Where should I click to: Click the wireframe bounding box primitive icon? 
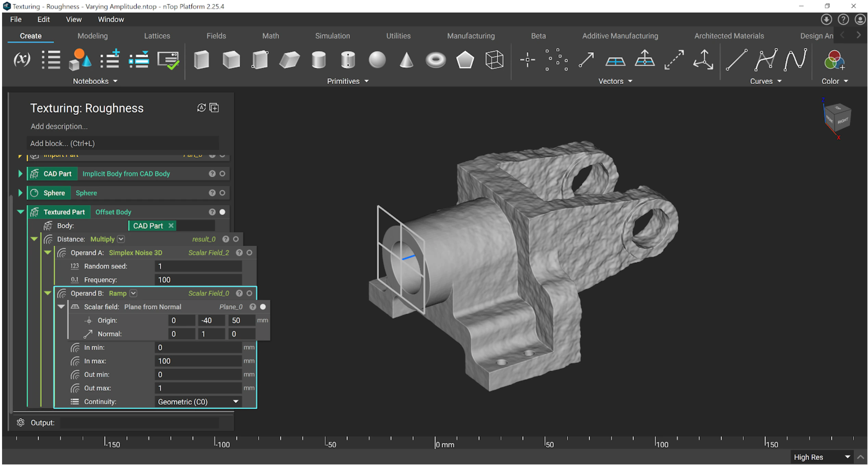click(x=494, y=60)
